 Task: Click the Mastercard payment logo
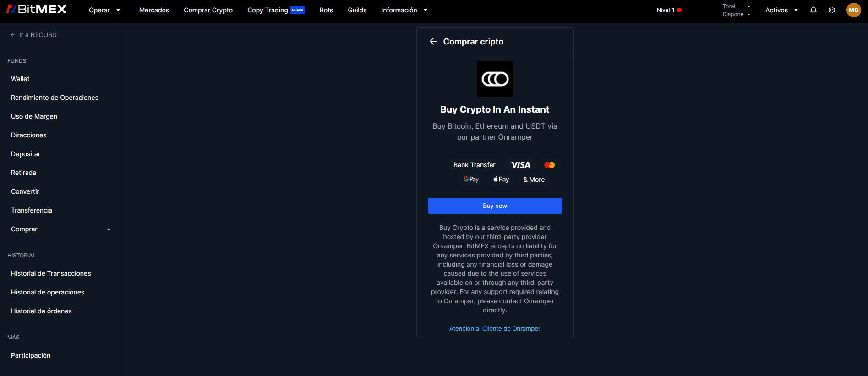(x=549, y=165)
